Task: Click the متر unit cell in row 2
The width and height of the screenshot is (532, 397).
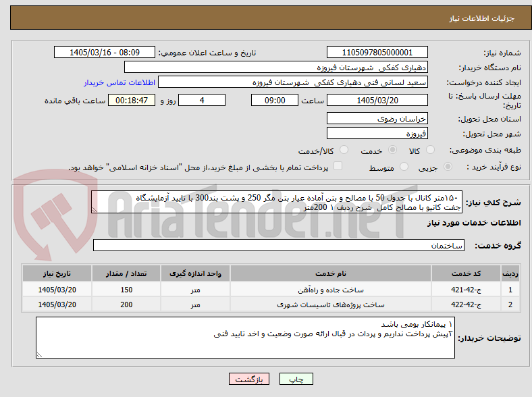Action: click(x=195, y=305)
